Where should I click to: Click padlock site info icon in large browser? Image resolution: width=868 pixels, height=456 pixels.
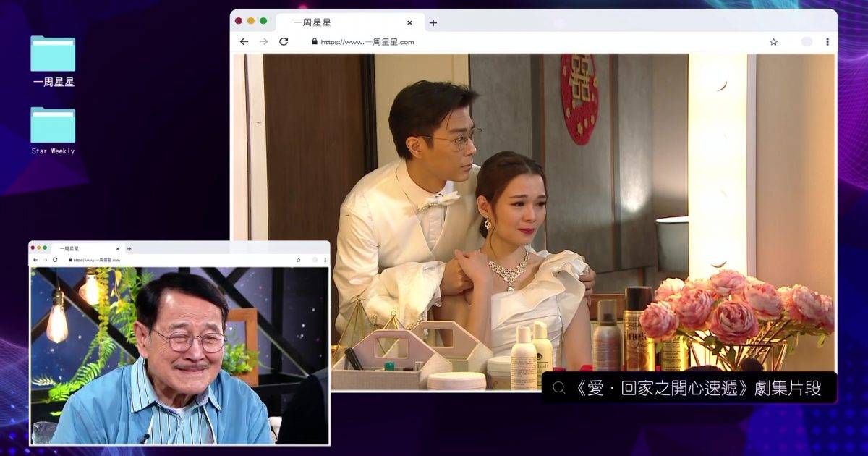tap(315, 42)
